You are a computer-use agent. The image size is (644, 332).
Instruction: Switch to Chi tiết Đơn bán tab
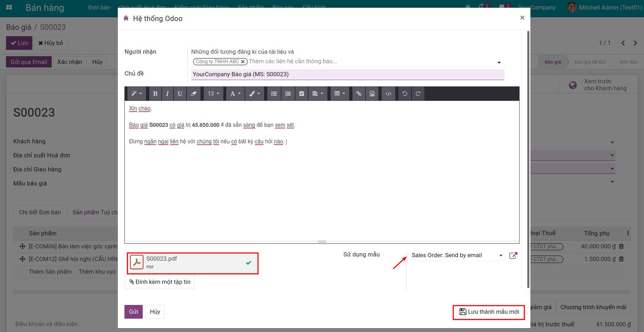click(40, 212)
